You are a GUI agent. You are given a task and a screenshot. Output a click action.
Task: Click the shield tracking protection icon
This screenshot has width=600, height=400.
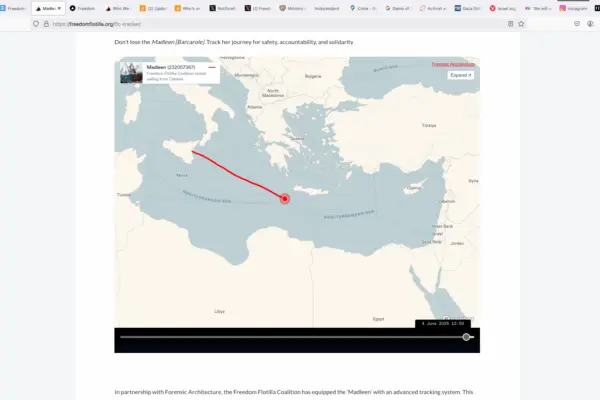[x=36, y=24]
